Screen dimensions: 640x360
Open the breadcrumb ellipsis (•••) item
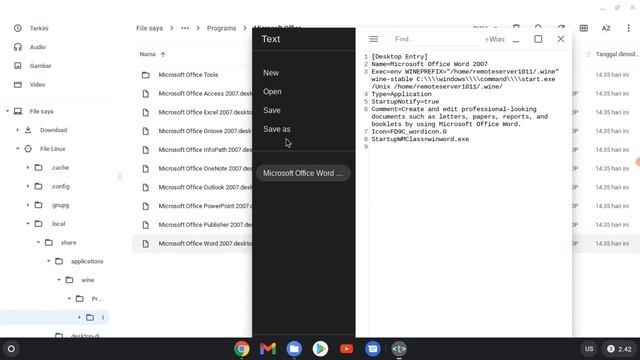tap(185, 28)
